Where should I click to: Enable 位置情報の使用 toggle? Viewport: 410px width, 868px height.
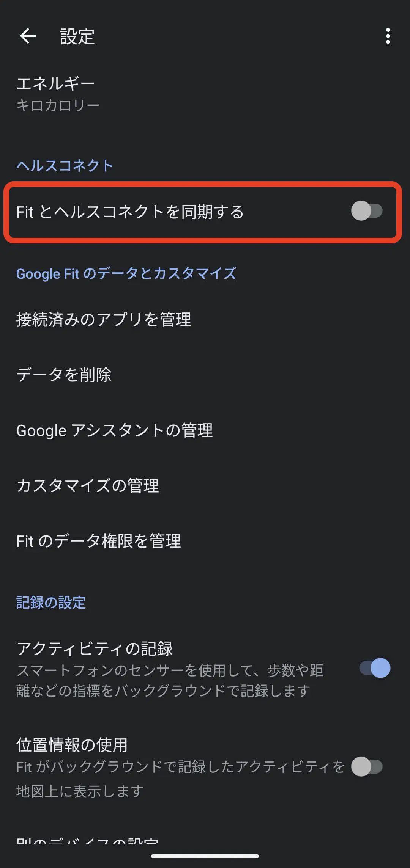tap(366, 766)
